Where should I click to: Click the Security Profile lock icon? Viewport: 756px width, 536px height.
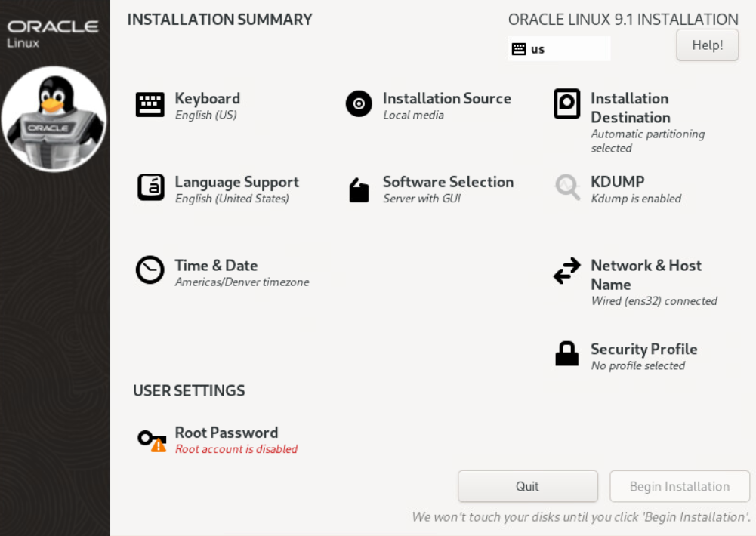point(567,354)
